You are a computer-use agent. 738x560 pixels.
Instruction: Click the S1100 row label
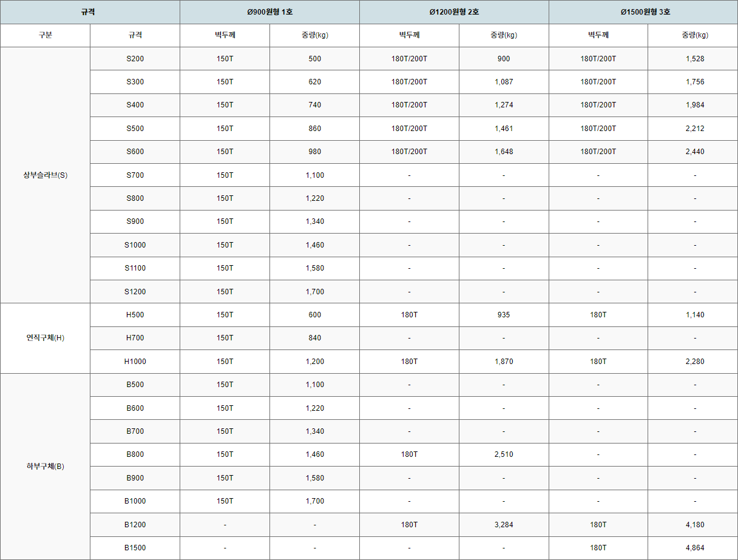(135, 268)
